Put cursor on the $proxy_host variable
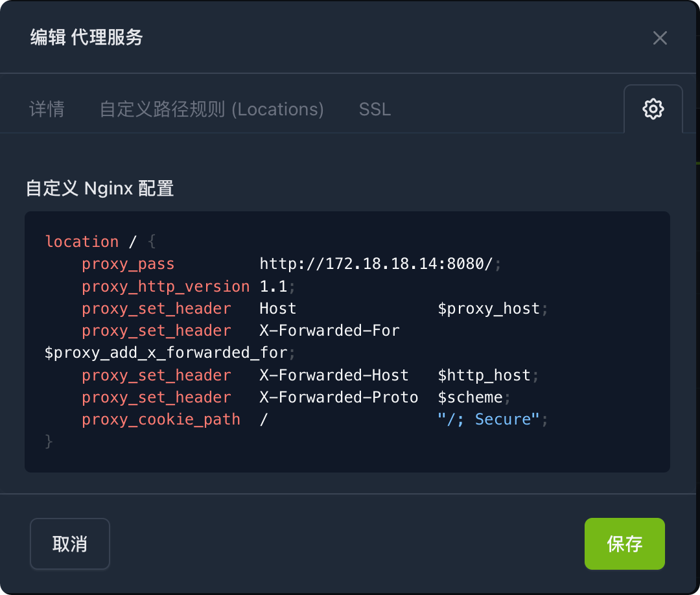The width and height of the screenshot is (700, 595). point(489,309)
